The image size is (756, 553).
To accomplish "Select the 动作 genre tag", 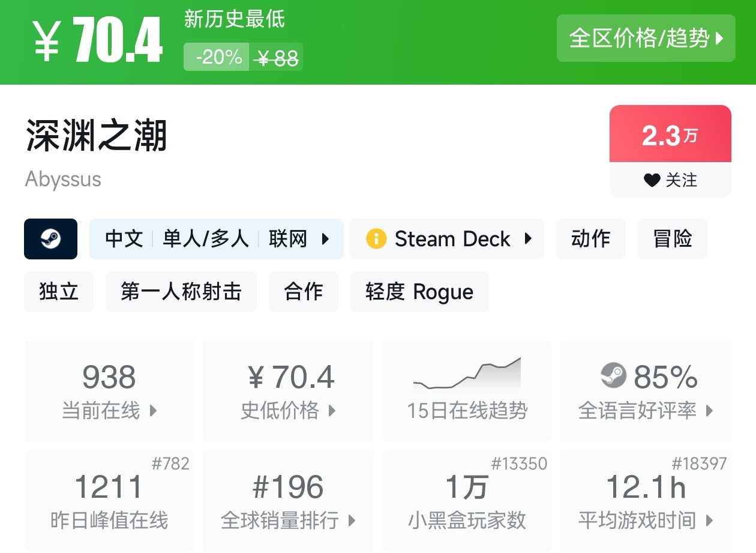I will tap(590, 239).
